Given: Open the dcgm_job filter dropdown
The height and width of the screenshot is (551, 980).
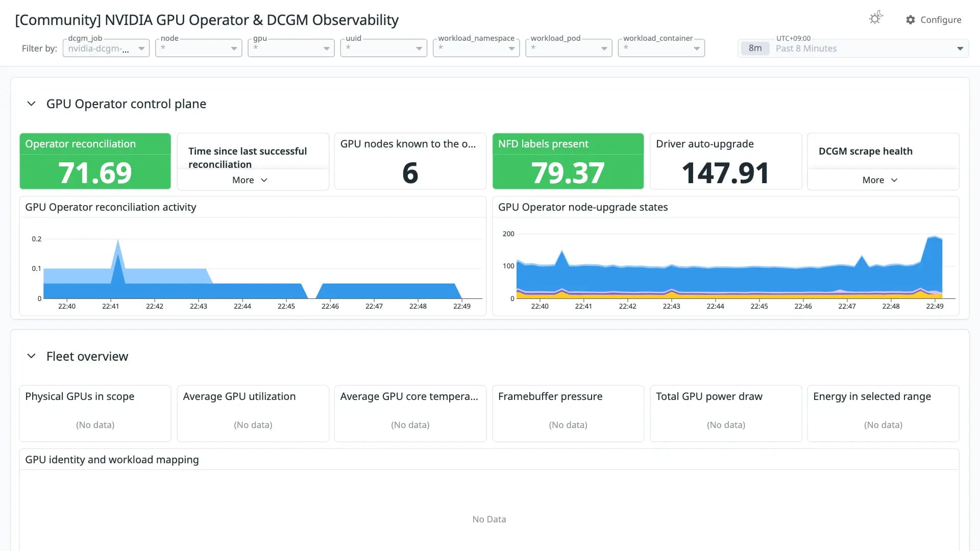Looking at the screenshot, I should pyautogui.click(x=106, y=48).
